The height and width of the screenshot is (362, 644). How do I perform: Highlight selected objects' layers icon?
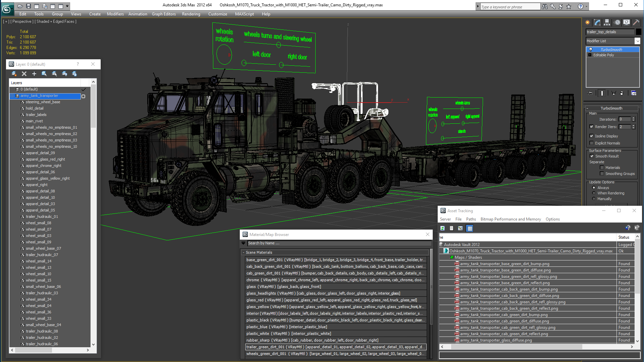[54, 74]
